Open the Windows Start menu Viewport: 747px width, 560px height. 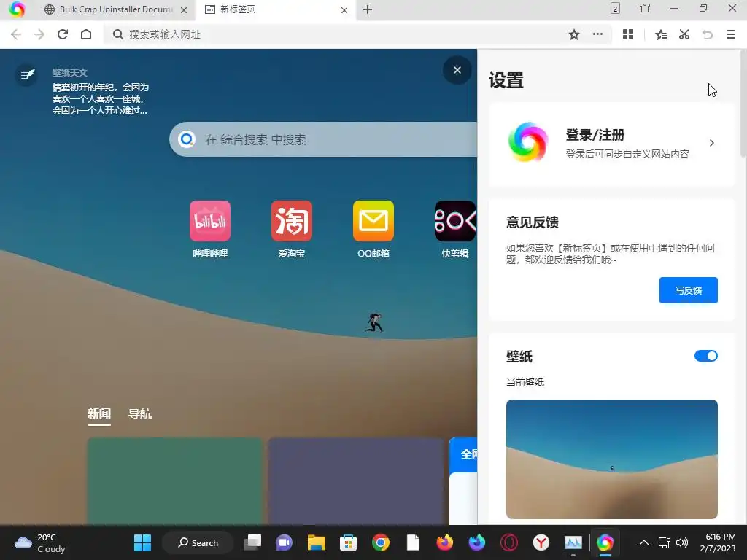coord(142,542)
